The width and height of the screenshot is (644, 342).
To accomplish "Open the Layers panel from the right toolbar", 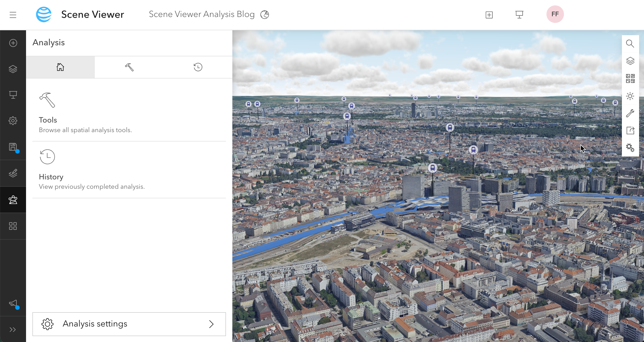I will pos(630,61).
